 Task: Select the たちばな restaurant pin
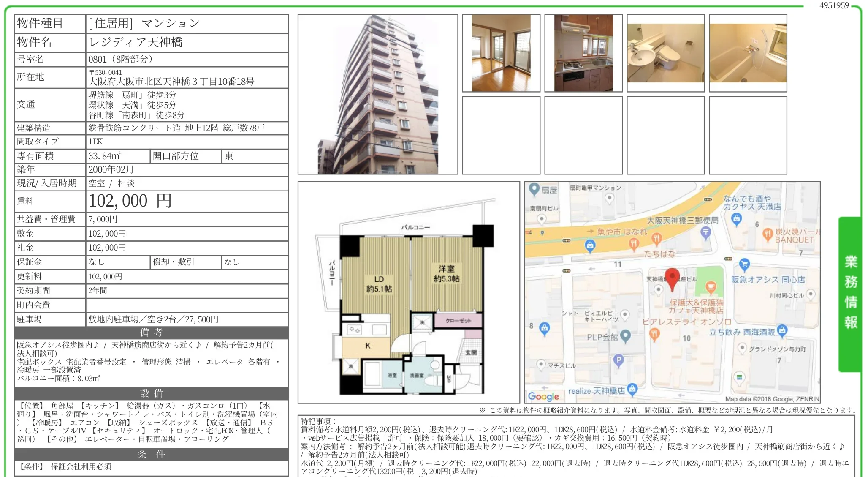coord(656,239)
